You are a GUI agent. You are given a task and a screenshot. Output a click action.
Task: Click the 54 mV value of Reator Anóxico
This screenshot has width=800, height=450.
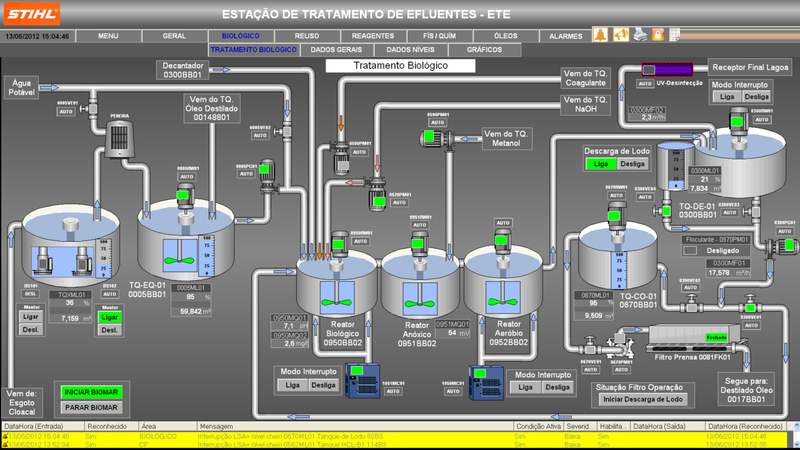452,333
